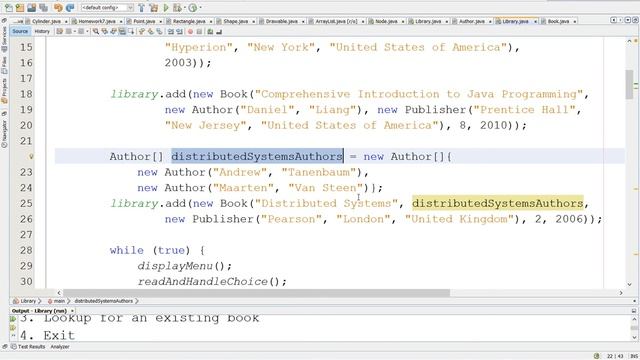Open the show opened documents list arrow
Image resolution: width=640 pixels, height=360 pixels.
click(627, 20)
